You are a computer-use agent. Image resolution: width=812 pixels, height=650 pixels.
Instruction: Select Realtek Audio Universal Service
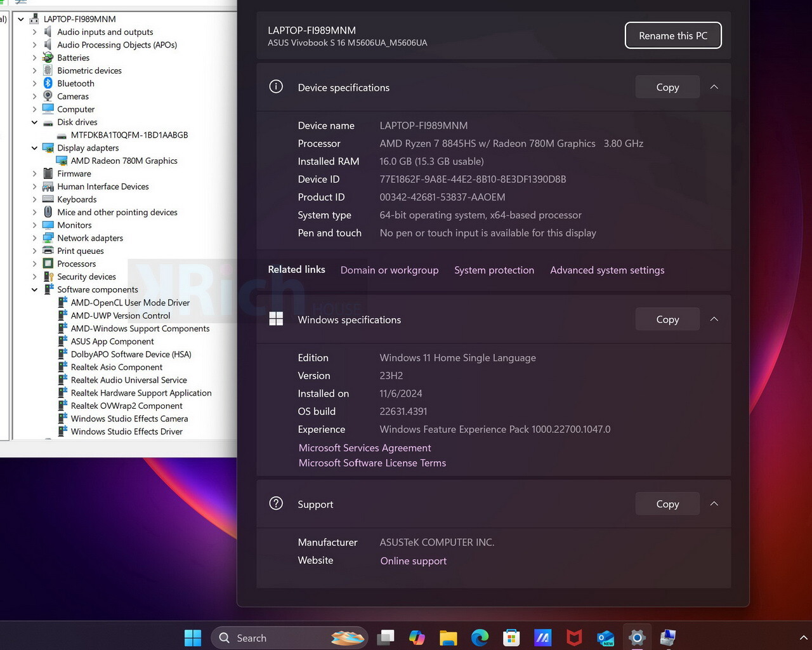pyautogui.click(x=129, y=380)
